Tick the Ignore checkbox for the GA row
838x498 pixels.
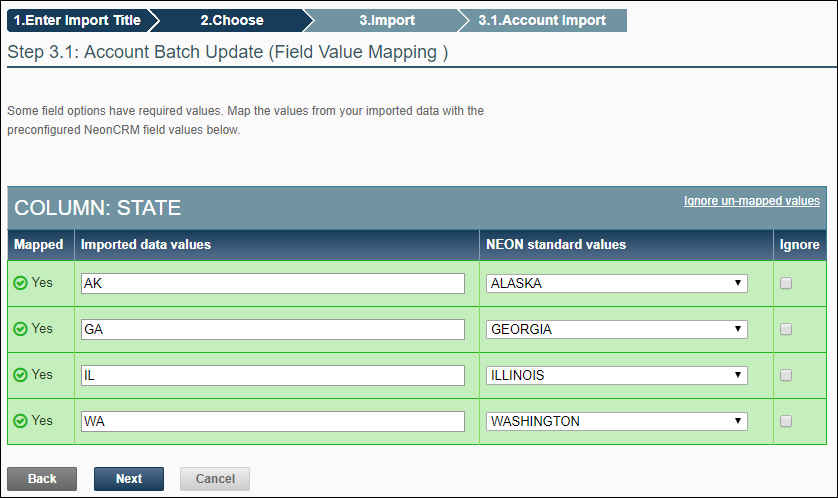coord(786,329)
